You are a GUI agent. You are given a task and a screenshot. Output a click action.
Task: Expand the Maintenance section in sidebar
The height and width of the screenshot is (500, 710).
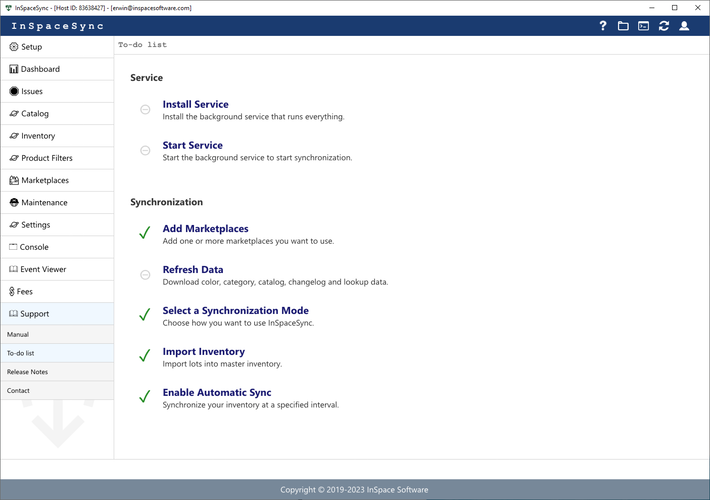(x=44, y=203)
